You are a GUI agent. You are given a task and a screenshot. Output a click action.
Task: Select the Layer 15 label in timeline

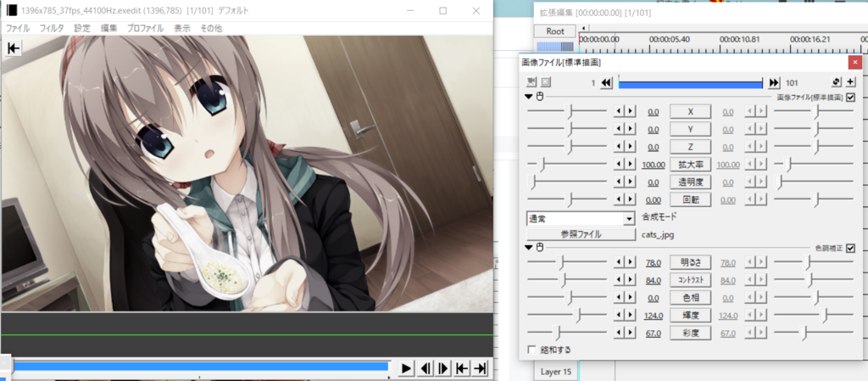tap(555, 372)
